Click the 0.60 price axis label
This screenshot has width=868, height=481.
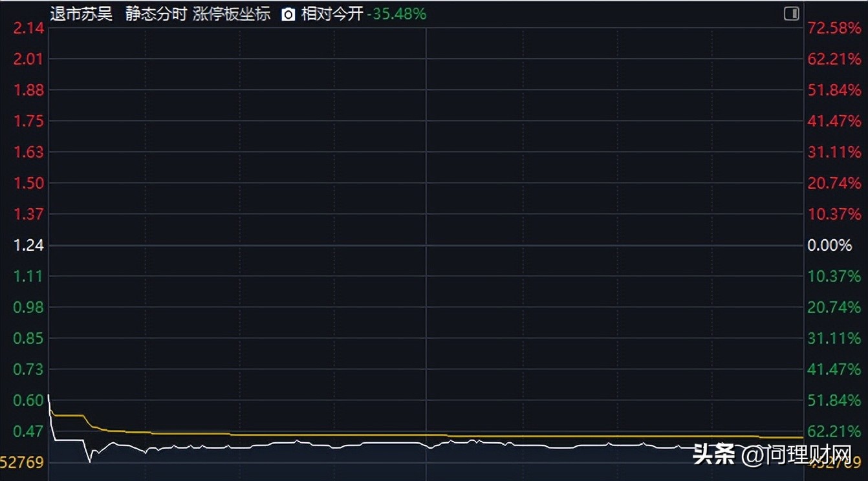tap(29, 400)
